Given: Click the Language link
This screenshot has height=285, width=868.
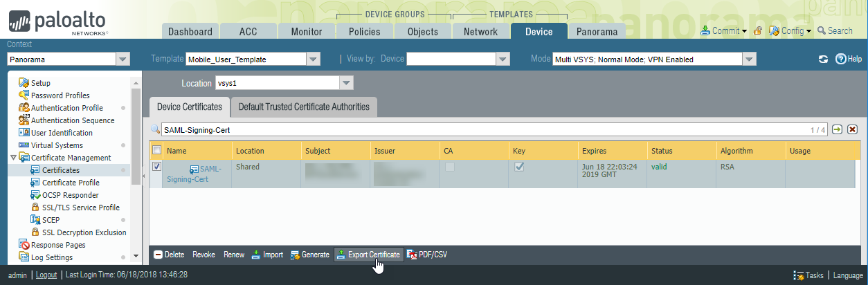Looking at the screenshot, I should (848, 275).
